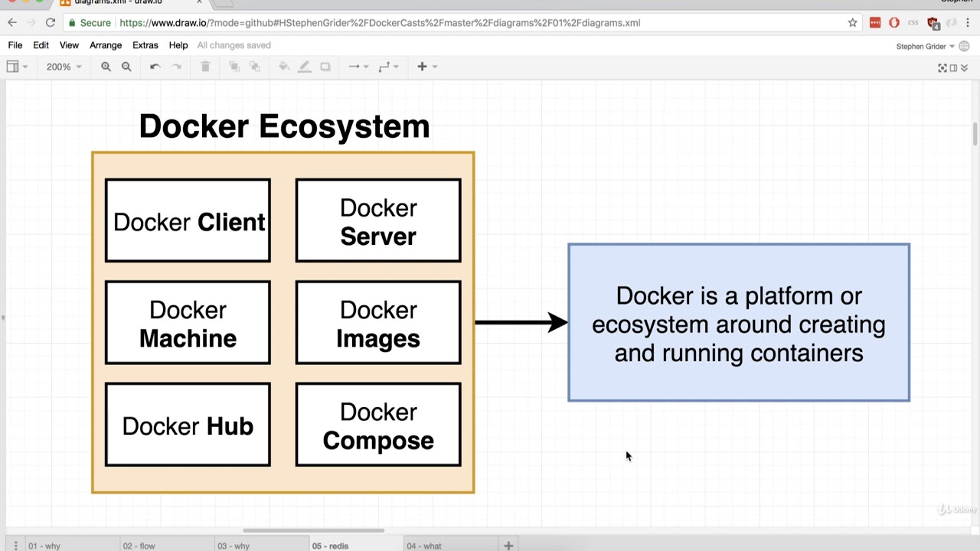980x551 pixels.
Task: Click the fill color bucket icon
Action: pyautogui.click(x=284, y=67)
